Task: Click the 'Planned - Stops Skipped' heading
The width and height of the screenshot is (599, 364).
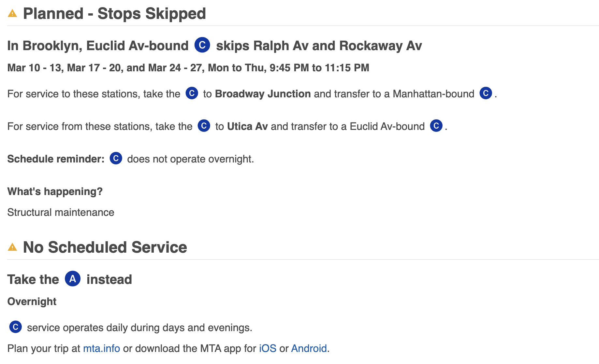Action: click(114, 14)
